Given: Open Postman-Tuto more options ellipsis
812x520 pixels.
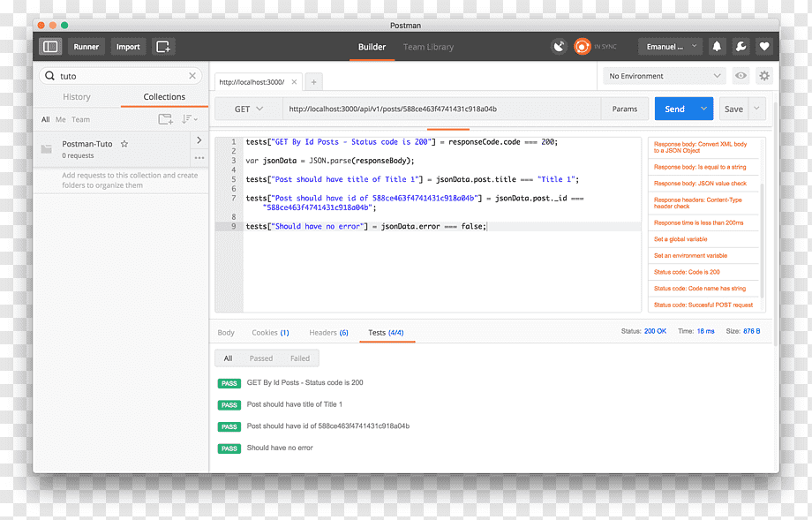Looking at the screenshot, I should [x=199, y=157].
